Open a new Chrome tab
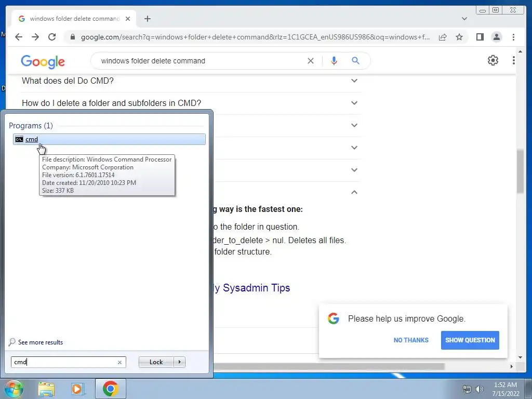532x399 pixels. (x=147, y=19)
